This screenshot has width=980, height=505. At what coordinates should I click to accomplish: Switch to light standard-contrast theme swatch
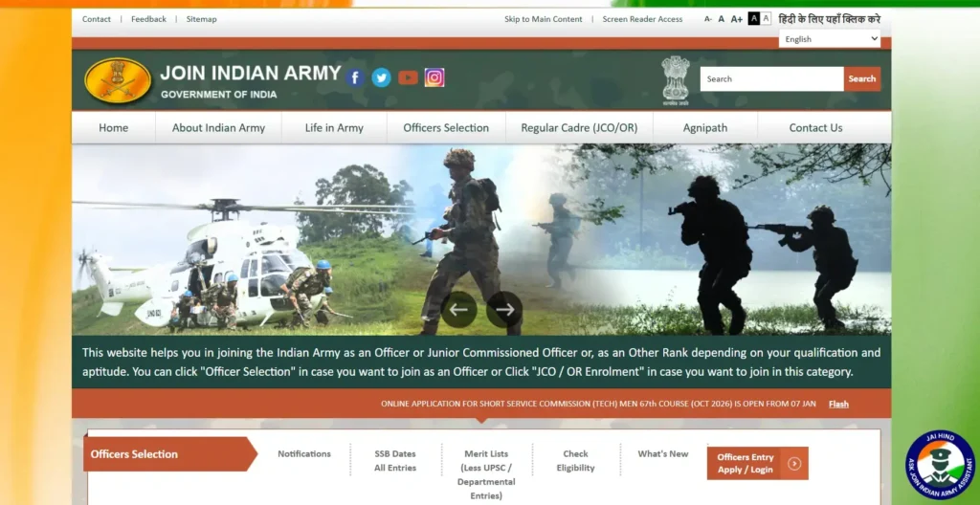point(767,19)
